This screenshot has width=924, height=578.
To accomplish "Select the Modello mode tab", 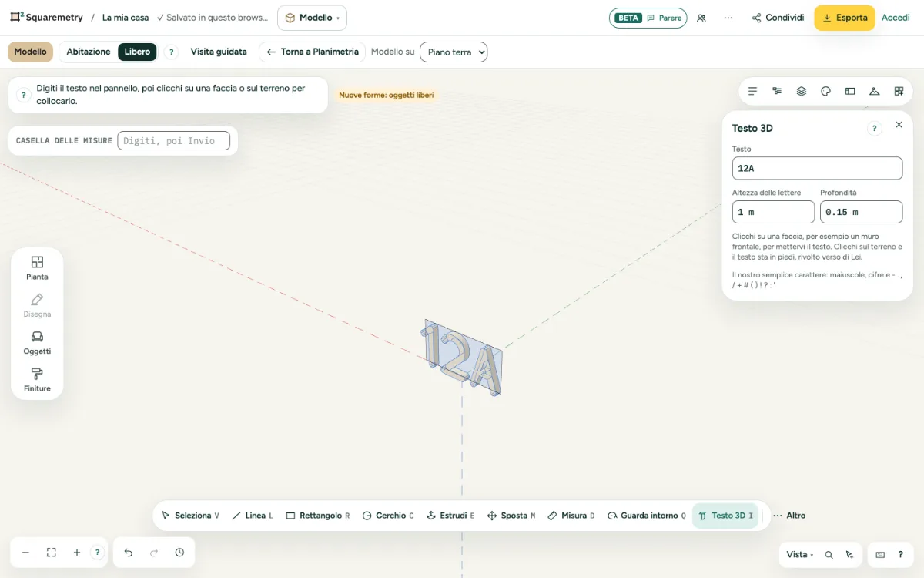I will [x=30, y=52].
